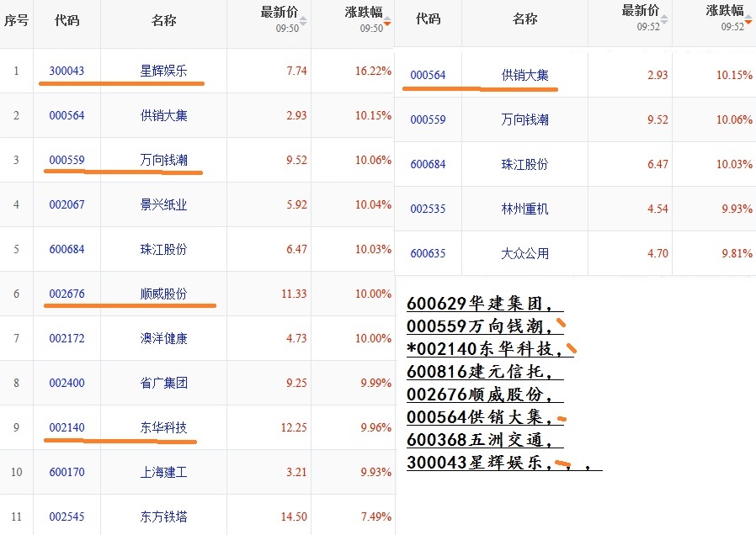Image resolution: width=756 pixels, height=535 pixels.
Task: Open stock code 002400 link
Action: pos(67,384)
